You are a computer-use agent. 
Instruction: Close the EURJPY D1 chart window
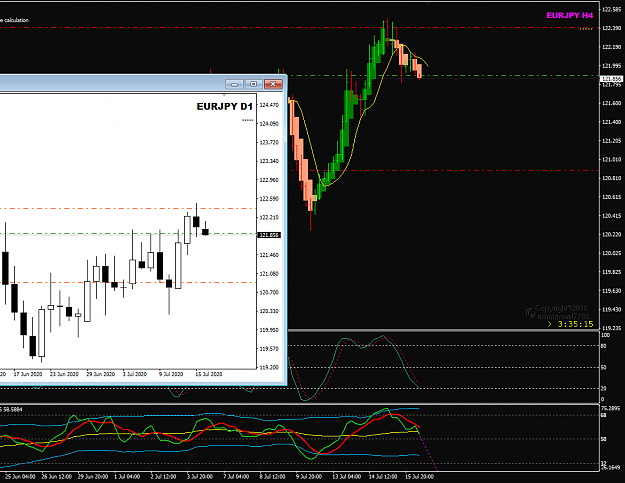(273, 84)
